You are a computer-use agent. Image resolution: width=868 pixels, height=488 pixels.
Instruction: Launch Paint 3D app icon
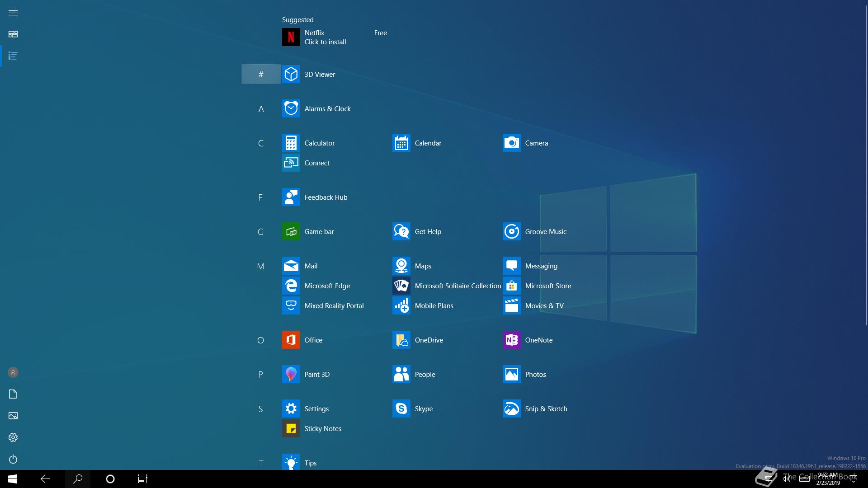pos(291,374)
